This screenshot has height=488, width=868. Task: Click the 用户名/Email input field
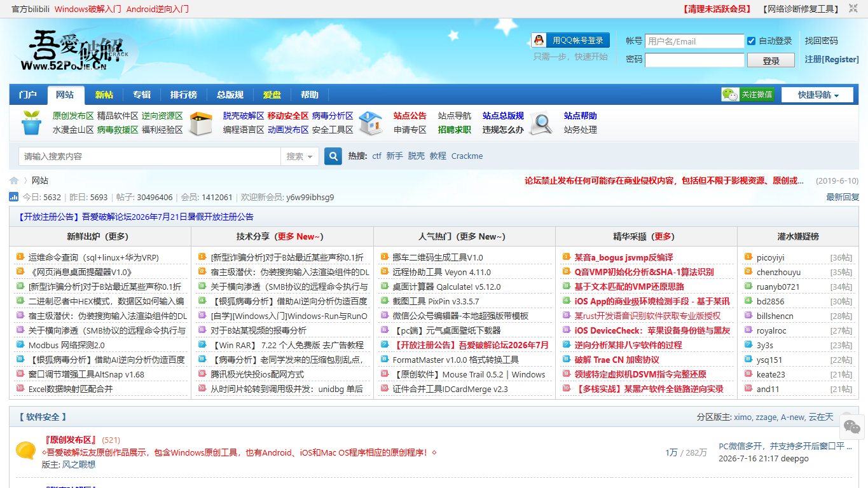694,41
